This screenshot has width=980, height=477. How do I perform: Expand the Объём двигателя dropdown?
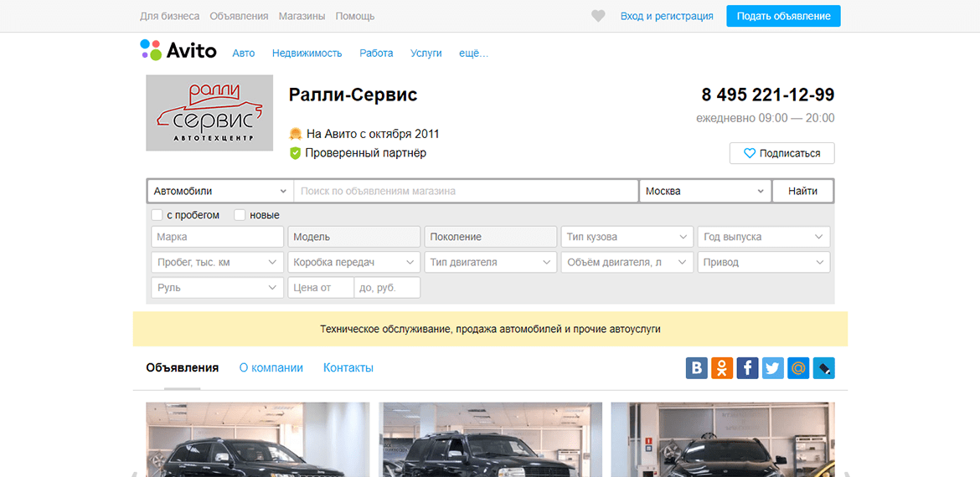click(x=627, y=262)
